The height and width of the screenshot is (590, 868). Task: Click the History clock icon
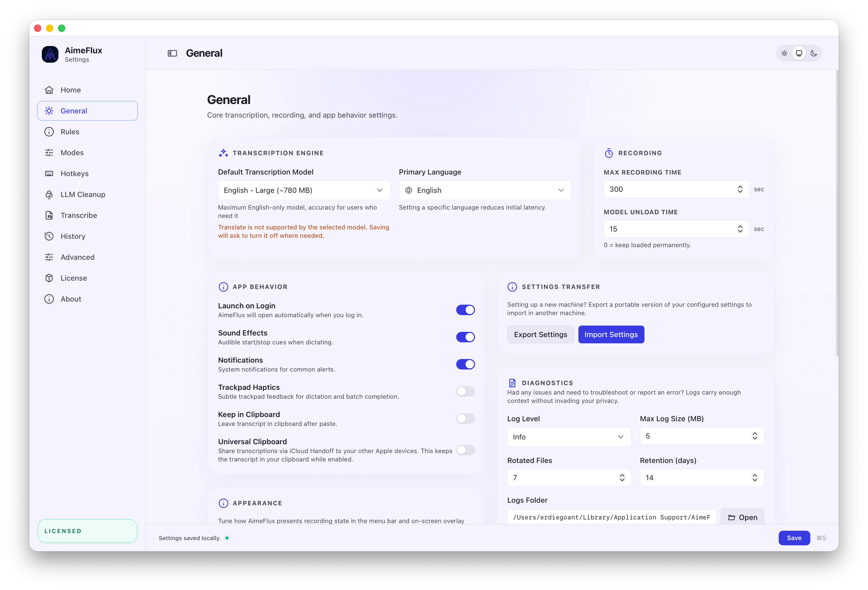[49, 236]
